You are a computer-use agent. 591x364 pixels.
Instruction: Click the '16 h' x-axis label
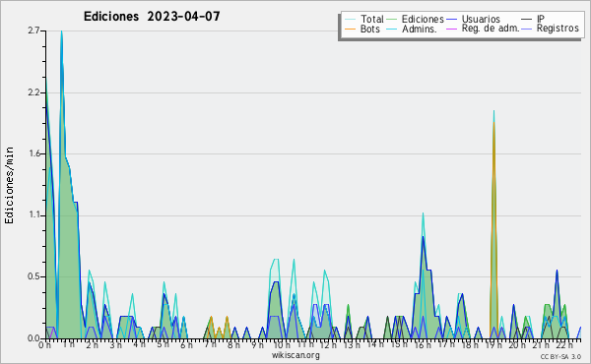(423, 345)
